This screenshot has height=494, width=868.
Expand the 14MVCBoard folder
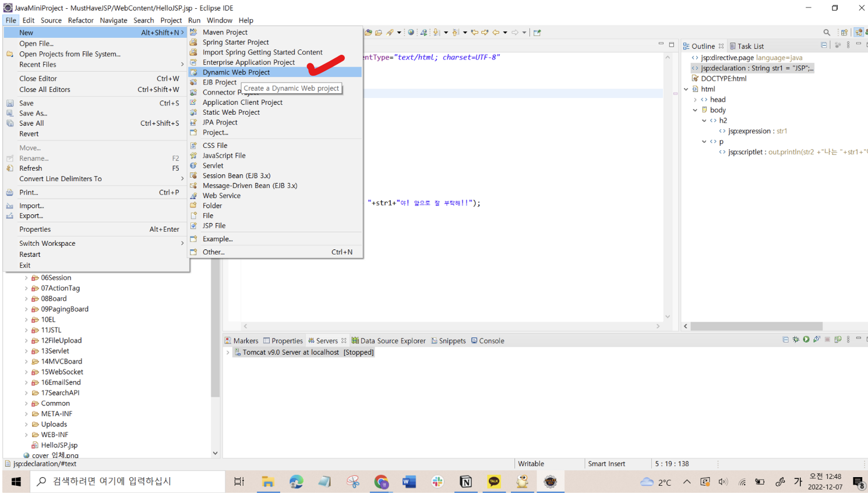tap(26, 362)
